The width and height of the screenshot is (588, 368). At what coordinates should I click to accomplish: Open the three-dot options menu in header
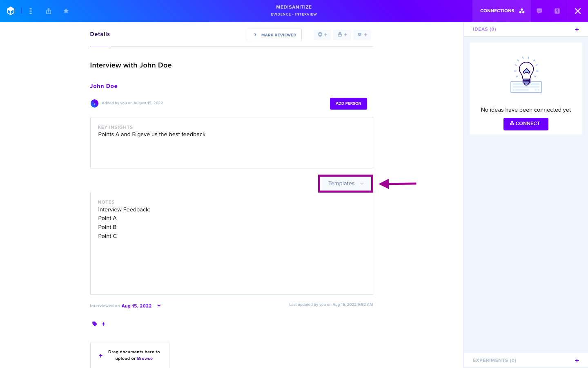pos(31,11)
